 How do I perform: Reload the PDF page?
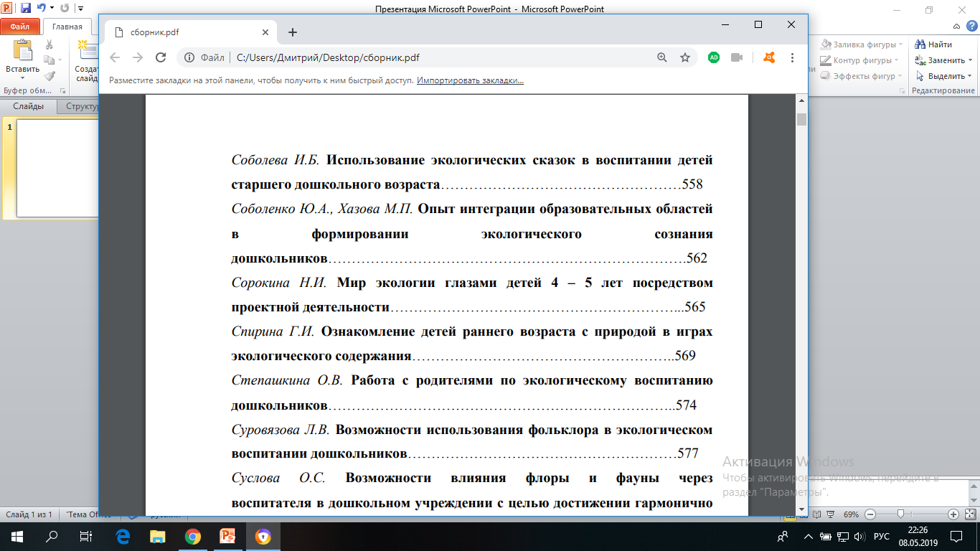coord(161,57)
